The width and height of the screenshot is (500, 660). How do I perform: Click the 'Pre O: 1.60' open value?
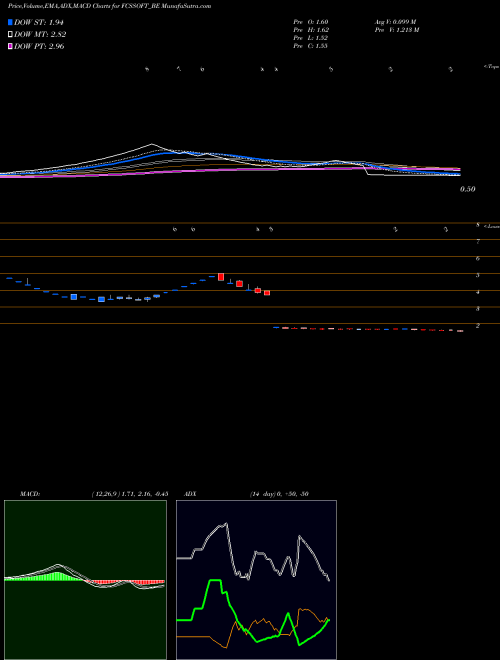click(x=311, y=22)
